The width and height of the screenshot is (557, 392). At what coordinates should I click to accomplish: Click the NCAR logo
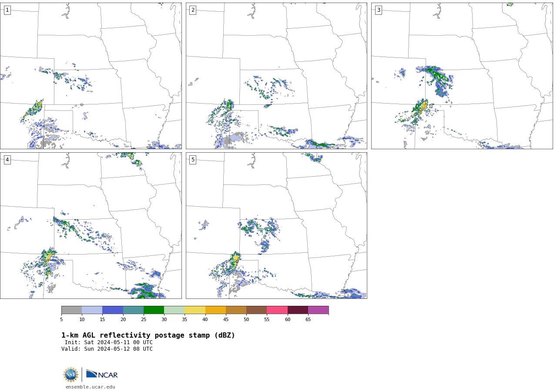tap(102, 374)
